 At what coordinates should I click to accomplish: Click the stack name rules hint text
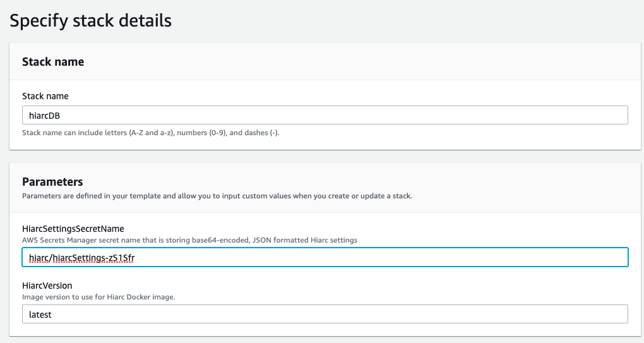pyautogui.click(x=151, y=133)
